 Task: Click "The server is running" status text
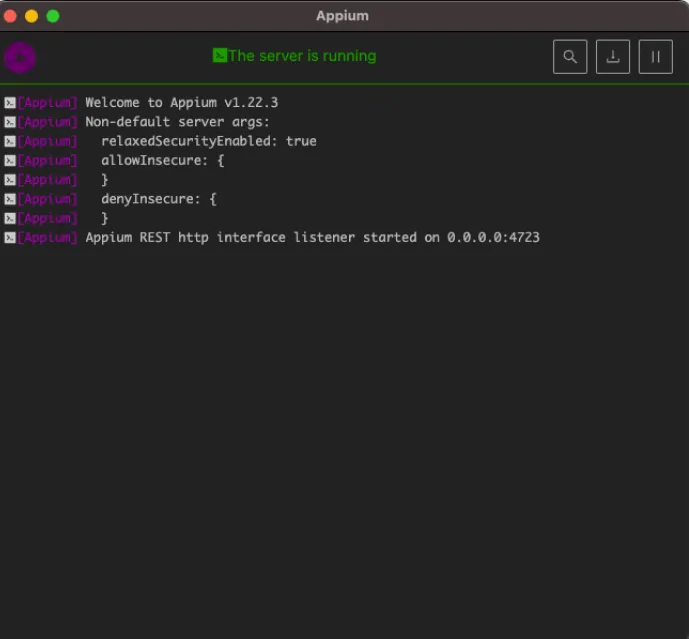pyautogui.click(x=302, y=56)
